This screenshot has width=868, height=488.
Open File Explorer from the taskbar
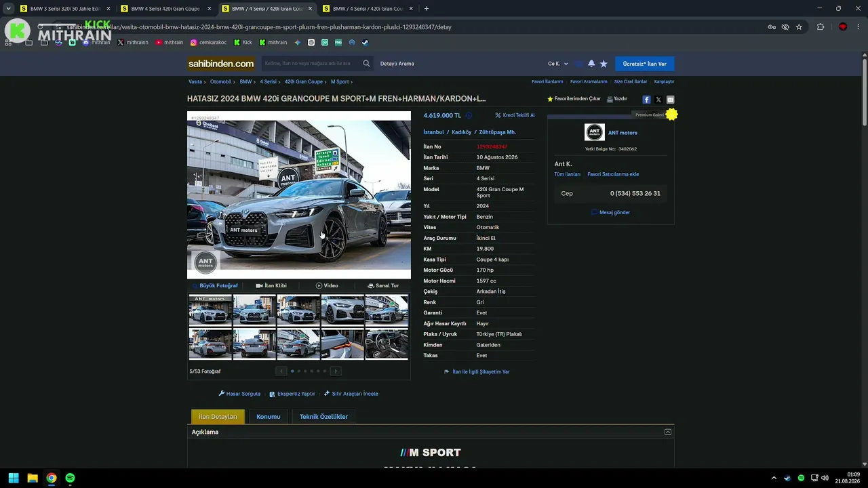point(33,478)
